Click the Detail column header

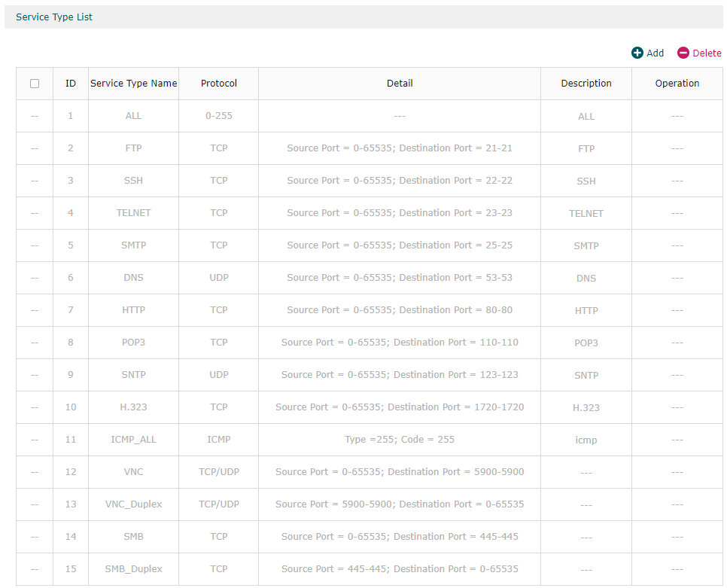point(400,84)
